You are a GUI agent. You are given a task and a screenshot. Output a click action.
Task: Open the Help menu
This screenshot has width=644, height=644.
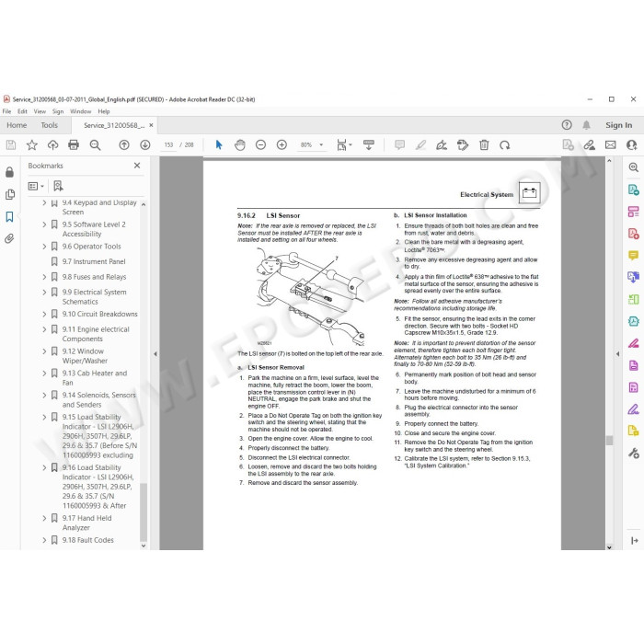coord(104,111)
